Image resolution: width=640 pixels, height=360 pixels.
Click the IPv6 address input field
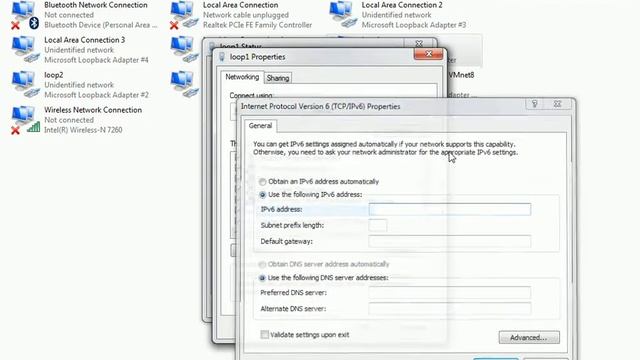449,209
